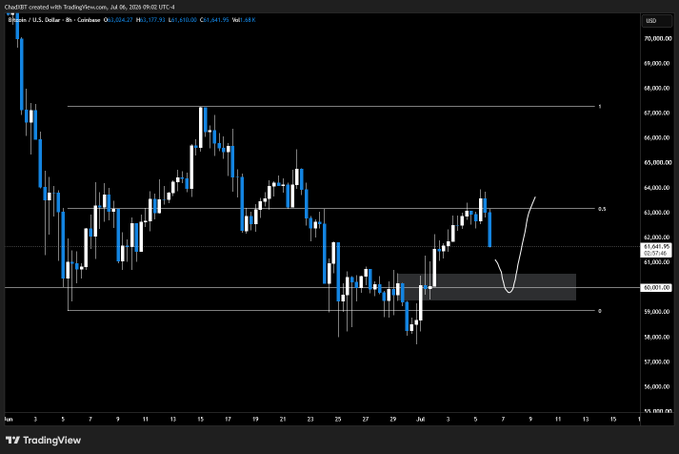Click the low value 61,610.00 in legend

pos(183,20)
